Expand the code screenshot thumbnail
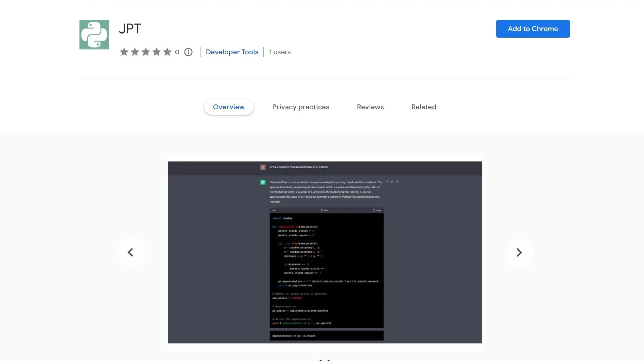The width and height of the screenshot is (644, 361). (x=325, y=252)
